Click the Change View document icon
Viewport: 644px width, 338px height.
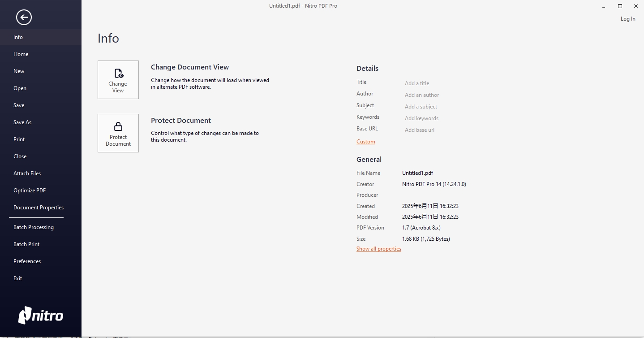tap(118, 74)
